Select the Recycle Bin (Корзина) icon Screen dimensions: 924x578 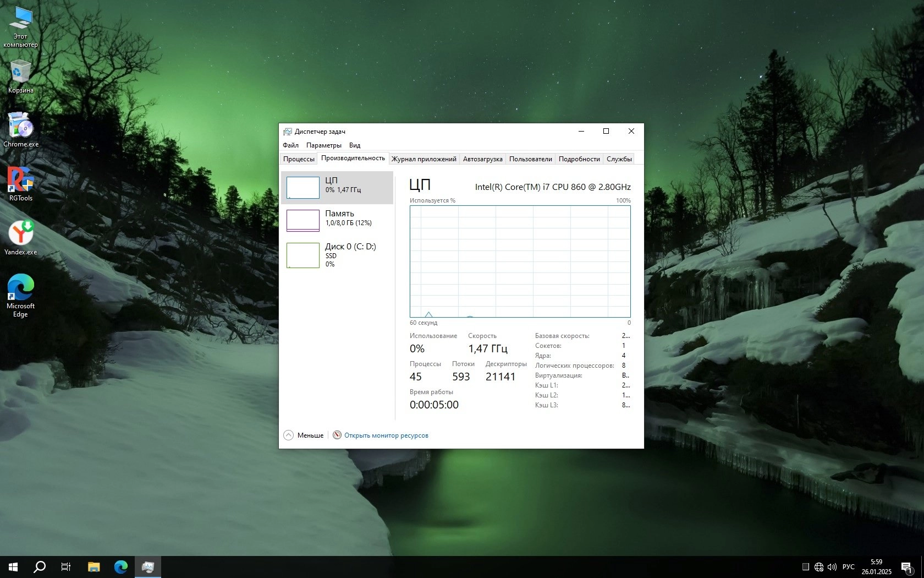click(x=21, y=75)
